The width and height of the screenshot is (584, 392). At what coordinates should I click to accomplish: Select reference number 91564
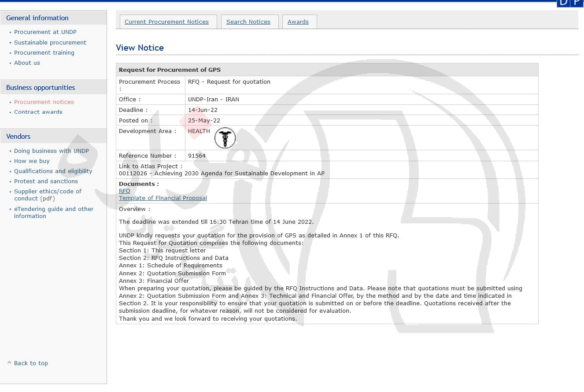[197, 155]
